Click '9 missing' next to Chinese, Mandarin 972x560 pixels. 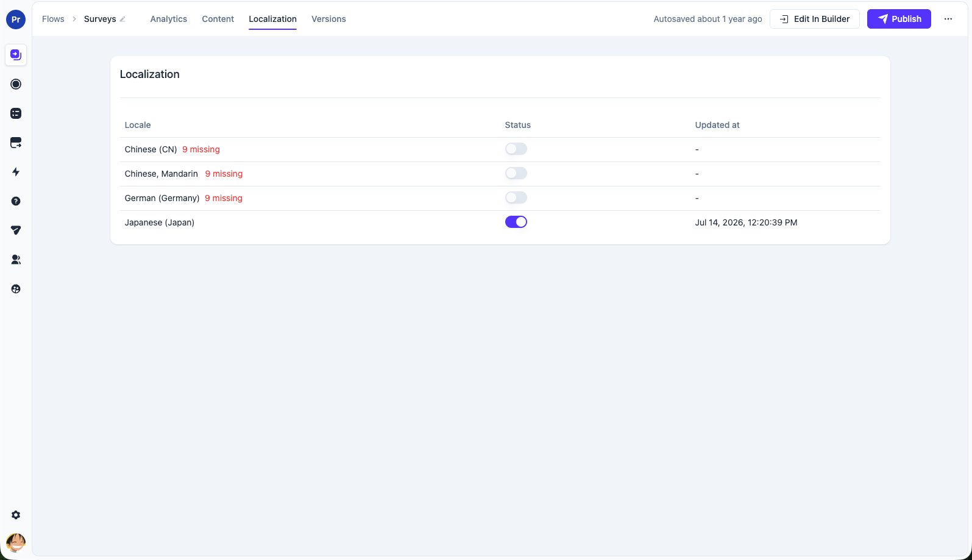point(224,174)
